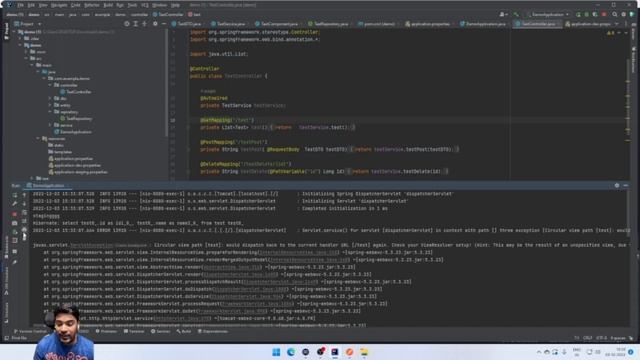Click the editor inspection warnings indicator
The image size is (640, 360).
(x=611, y=33)
